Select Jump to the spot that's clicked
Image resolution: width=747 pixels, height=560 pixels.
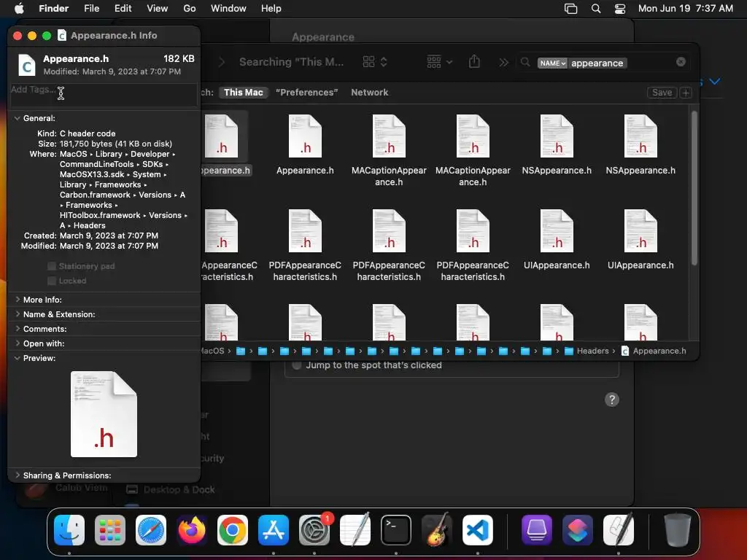point(298,365)
